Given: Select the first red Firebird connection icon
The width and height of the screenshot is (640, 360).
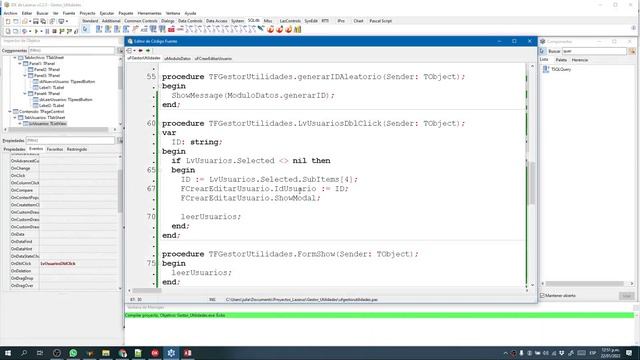Looking at the screenshot, I should pyautogui.click(x=271, y=29).
